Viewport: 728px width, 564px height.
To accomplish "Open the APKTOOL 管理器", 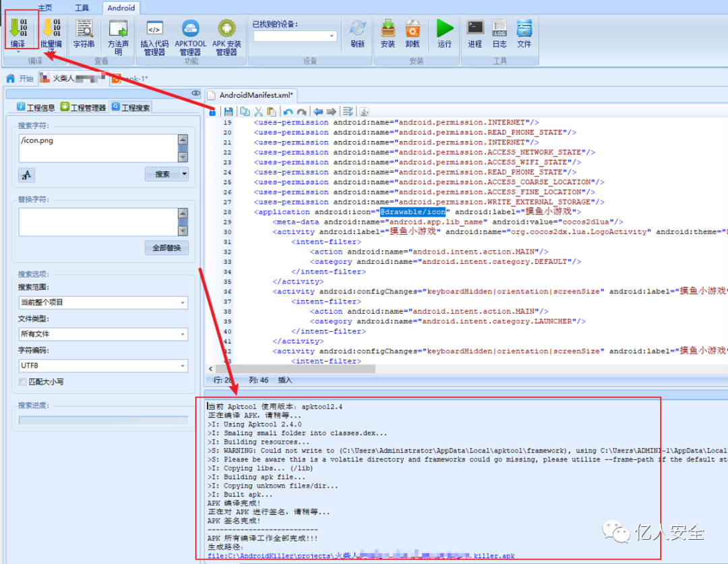I will [190, 37].
